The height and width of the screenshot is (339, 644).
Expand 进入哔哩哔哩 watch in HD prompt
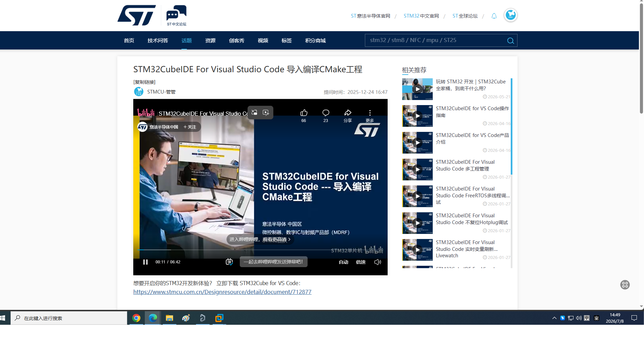pos(260,239)
